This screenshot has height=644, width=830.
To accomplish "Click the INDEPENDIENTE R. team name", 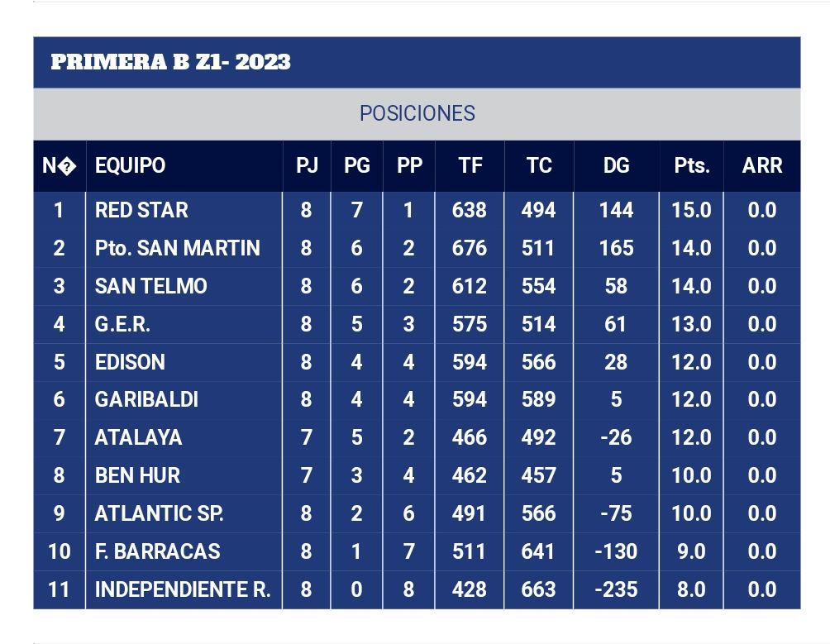I will click(182, 589).
